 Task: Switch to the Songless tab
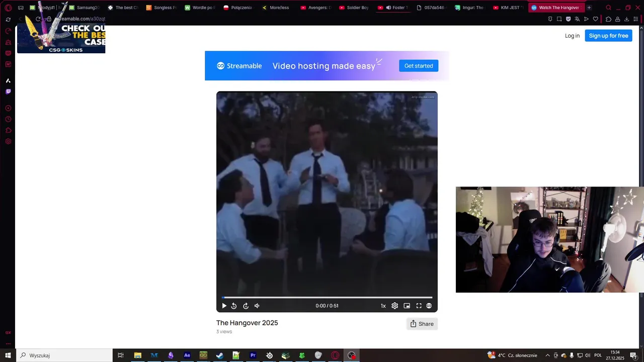(x=161, y=8)
